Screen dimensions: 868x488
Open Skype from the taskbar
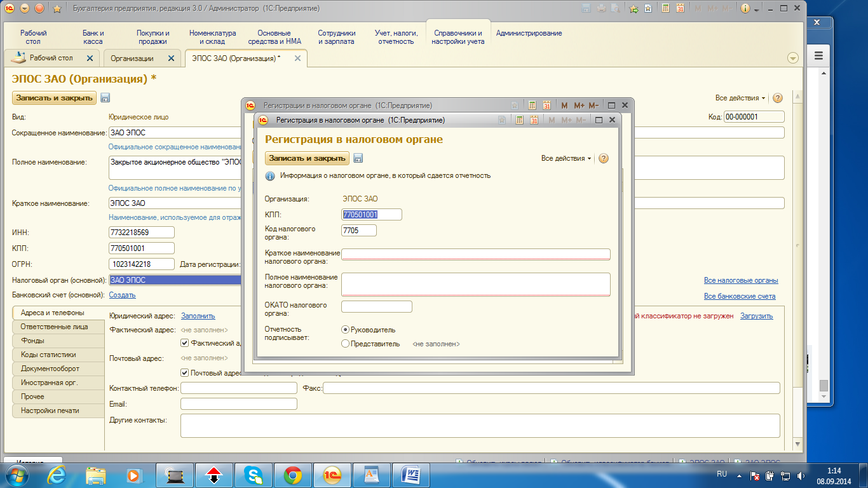click(252, 475)
